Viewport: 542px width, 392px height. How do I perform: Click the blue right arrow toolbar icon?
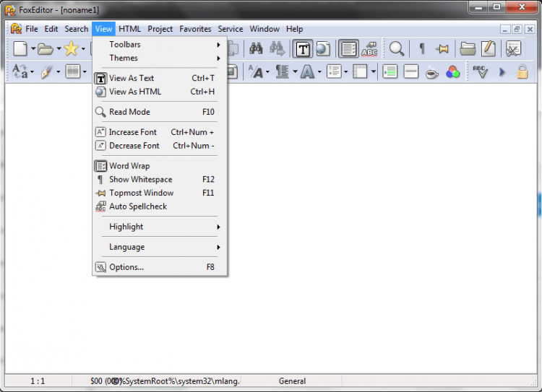(x=502, y=72)
